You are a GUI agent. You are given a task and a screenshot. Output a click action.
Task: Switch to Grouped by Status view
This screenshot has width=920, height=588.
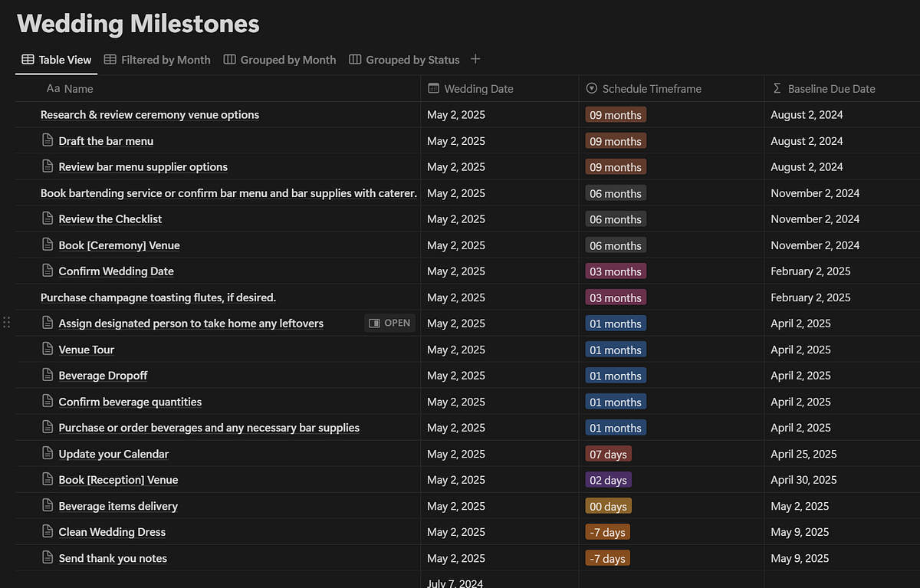404,59
